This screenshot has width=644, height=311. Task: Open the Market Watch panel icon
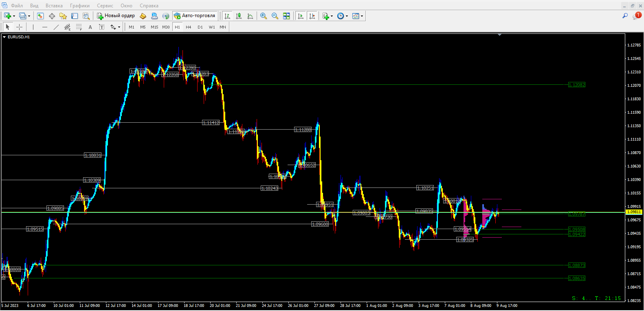click(40, 16)
